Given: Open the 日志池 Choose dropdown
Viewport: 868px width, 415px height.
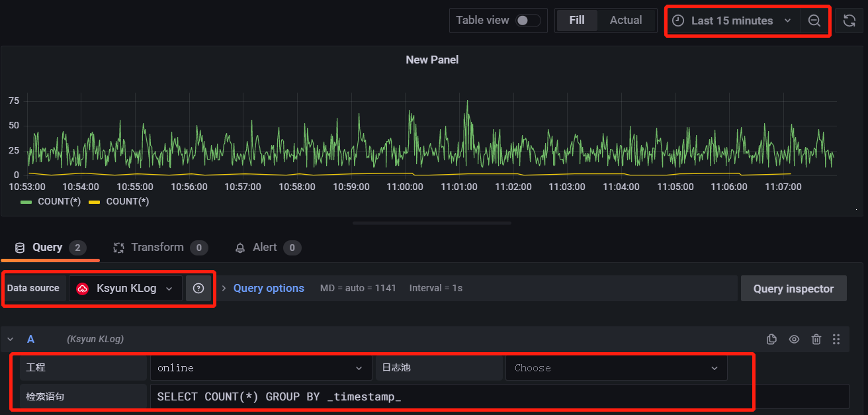Looking at the screenshot, I should (616, 368).
